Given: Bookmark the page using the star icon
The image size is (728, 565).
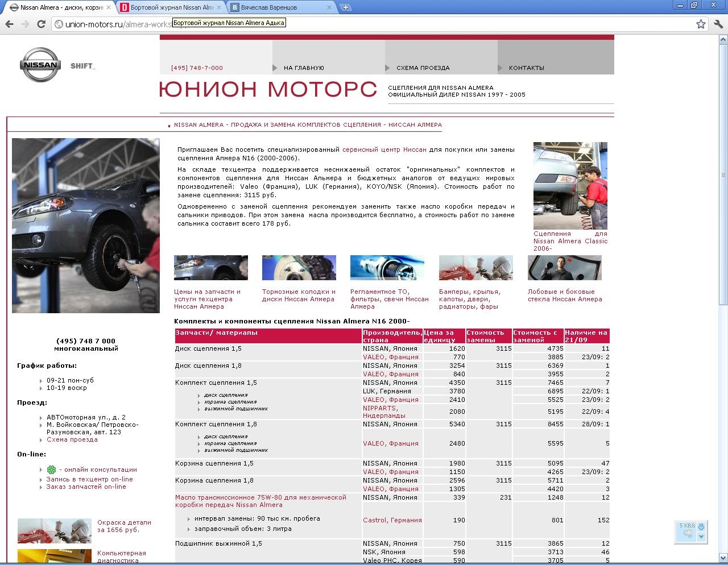Looking at the screenshot, I should tap(701, 24).
